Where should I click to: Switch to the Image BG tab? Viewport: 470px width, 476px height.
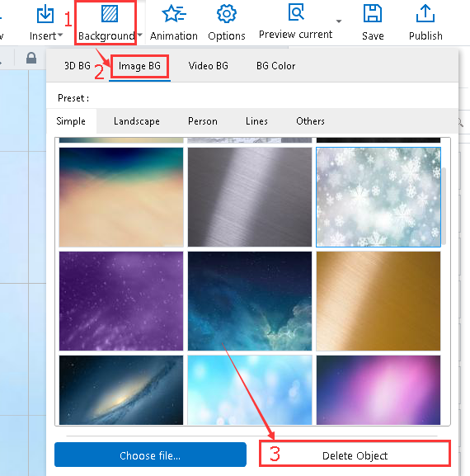pyautogui.click(x=139, y=66)
